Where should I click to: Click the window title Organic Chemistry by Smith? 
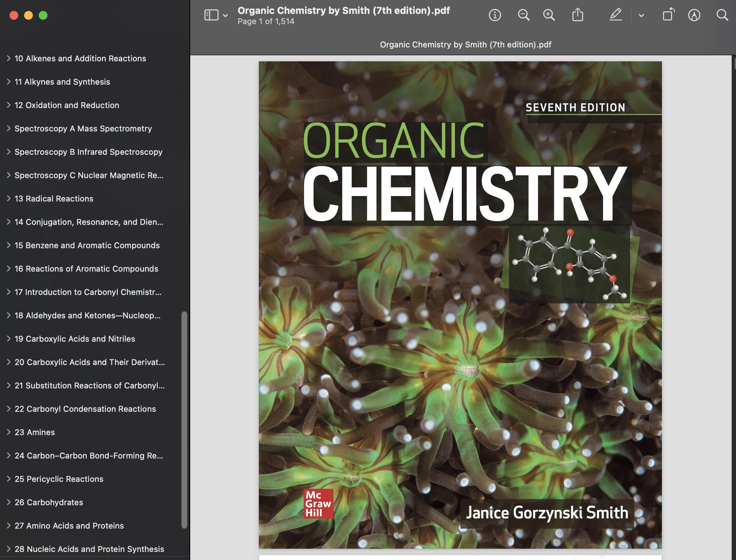(x=344, y=11)
